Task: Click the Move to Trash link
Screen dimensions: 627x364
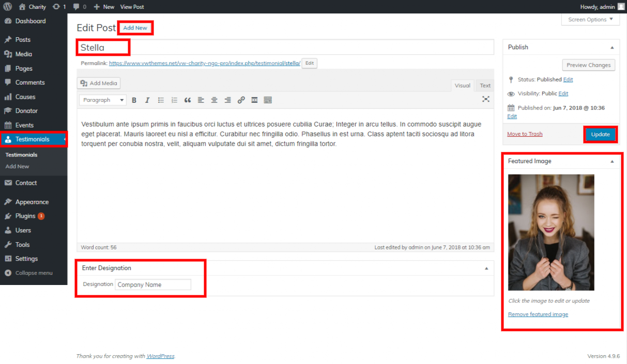Action: [525, 134]
